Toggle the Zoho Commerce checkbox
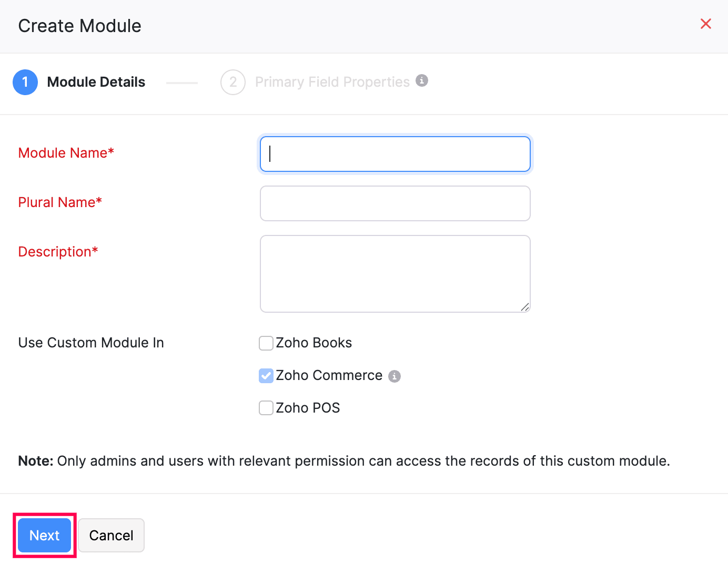 coord(266,376)
